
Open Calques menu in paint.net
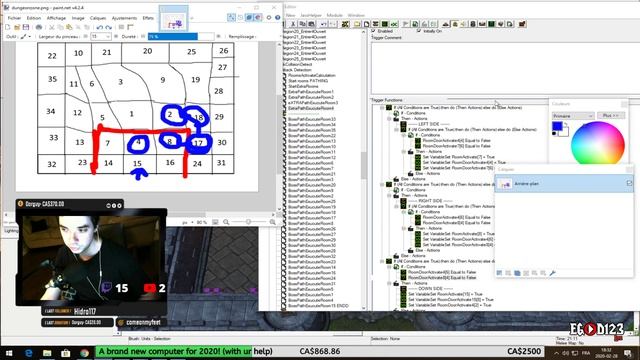(98, 18)
